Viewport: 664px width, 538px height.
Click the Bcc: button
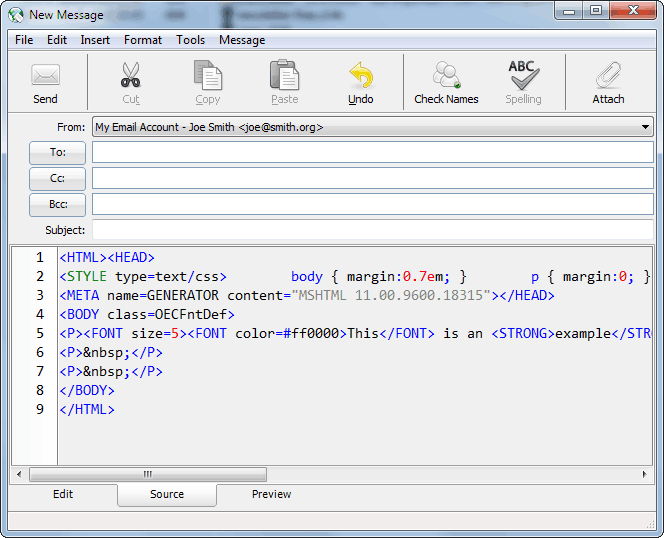point(57,204)
